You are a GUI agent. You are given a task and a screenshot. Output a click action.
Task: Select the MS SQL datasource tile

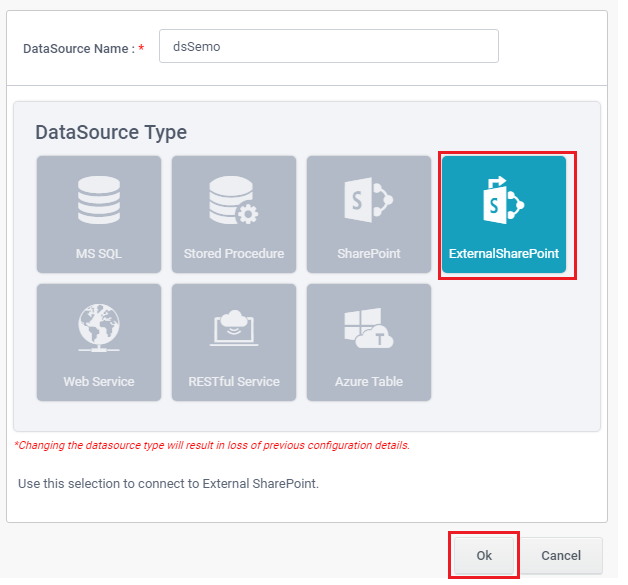99,214
